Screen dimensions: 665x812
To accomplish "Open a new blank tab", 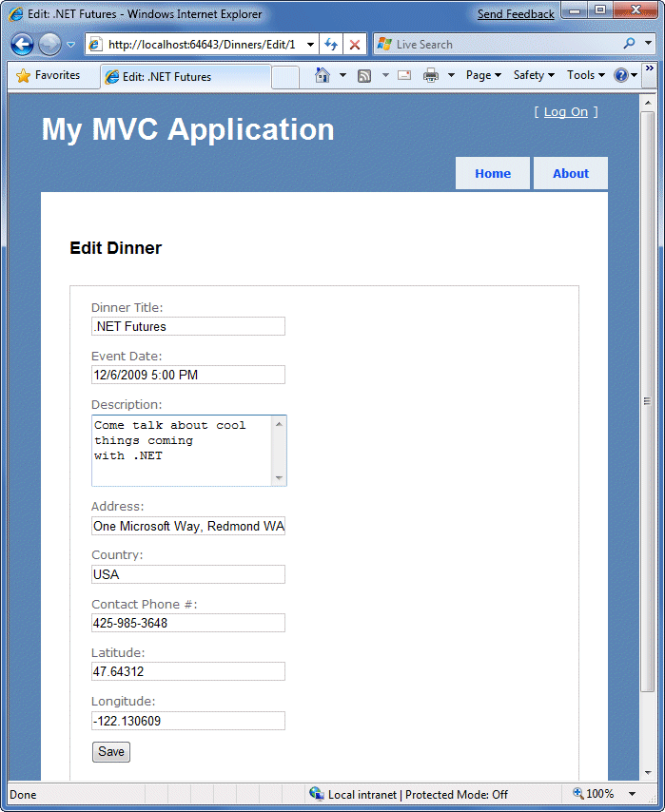I will tap(285, 77).
